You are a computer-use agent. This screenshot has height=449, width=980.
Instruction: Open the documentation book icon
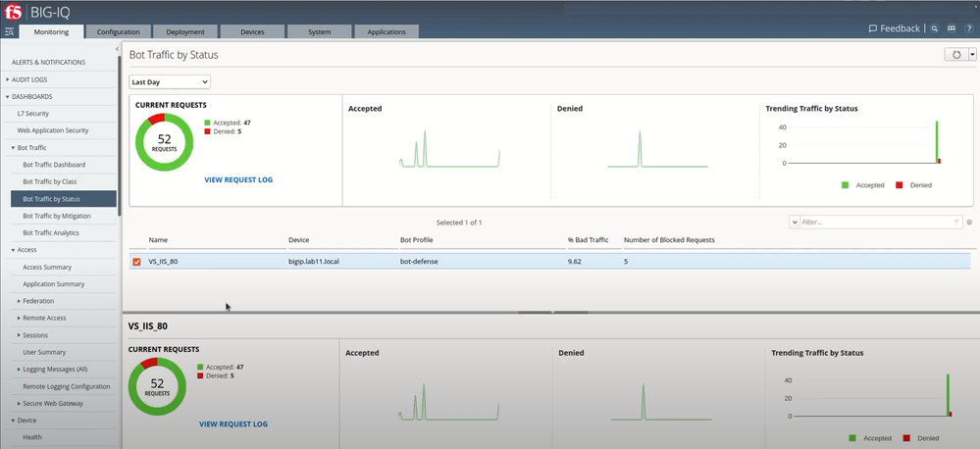(x=951, y=29)
